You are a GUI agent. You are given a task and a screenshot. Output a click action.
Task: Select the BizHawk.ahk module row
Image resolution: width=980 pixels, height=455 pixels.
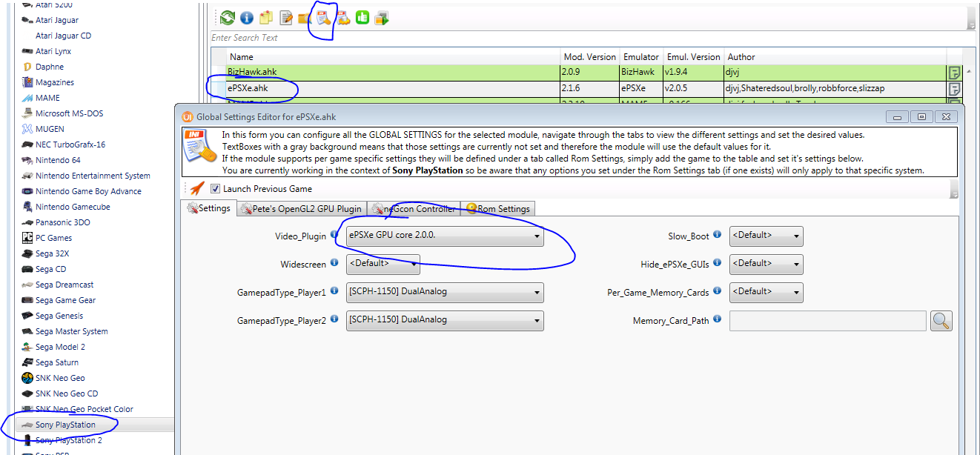(393, 73)
